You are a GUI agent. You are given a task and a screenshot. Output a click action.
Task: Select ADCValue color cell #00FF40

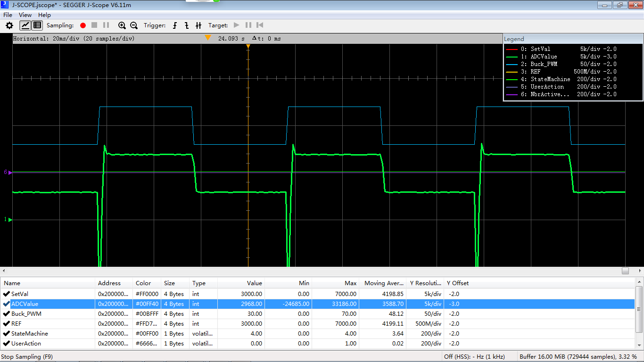147,304
